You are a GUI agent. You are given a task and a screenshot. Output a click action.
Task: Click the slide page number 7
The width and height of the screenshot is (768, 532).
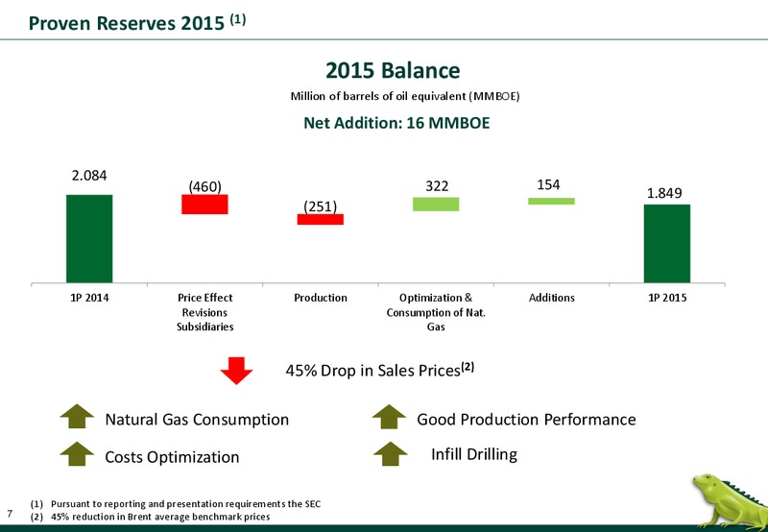pyautogui.click(x=10, y=513)
